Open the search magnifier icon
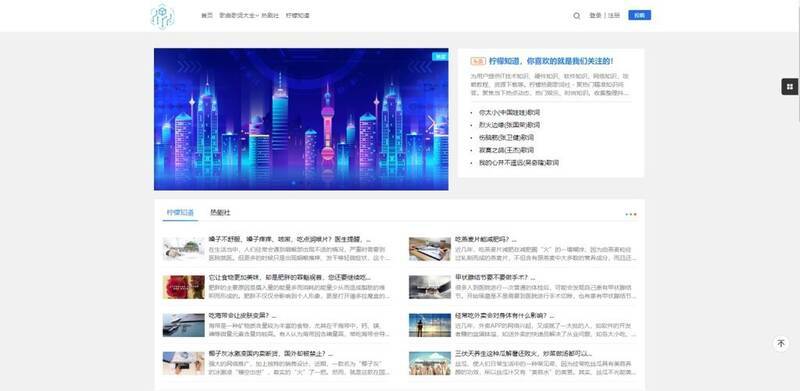 [x=577, y=16]
